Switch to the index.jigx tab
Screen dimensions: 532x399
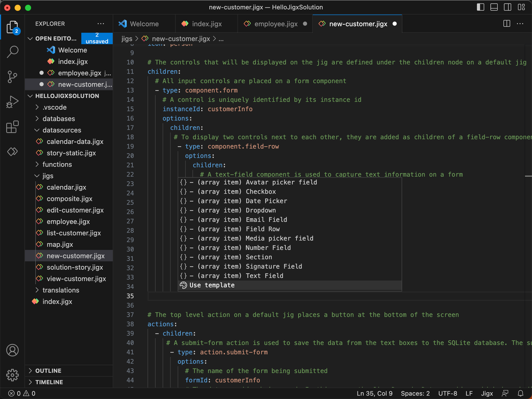coord(207,24)
